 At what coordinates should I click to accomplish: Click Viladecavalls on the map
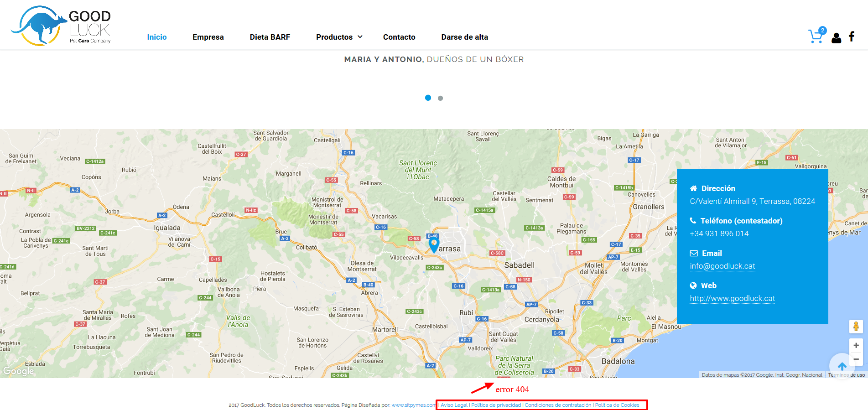click(x=406, y=258)
